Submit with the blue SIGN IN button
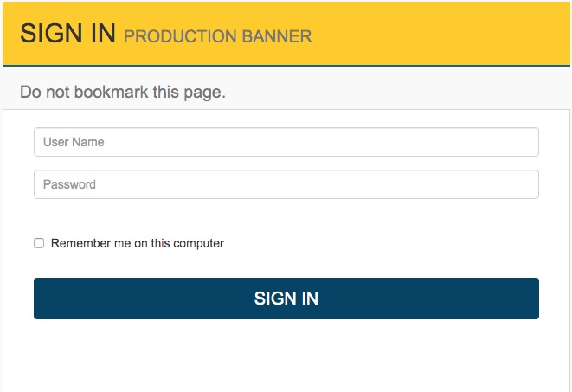This screenshot has width=572, height=392. coord(286,299)
